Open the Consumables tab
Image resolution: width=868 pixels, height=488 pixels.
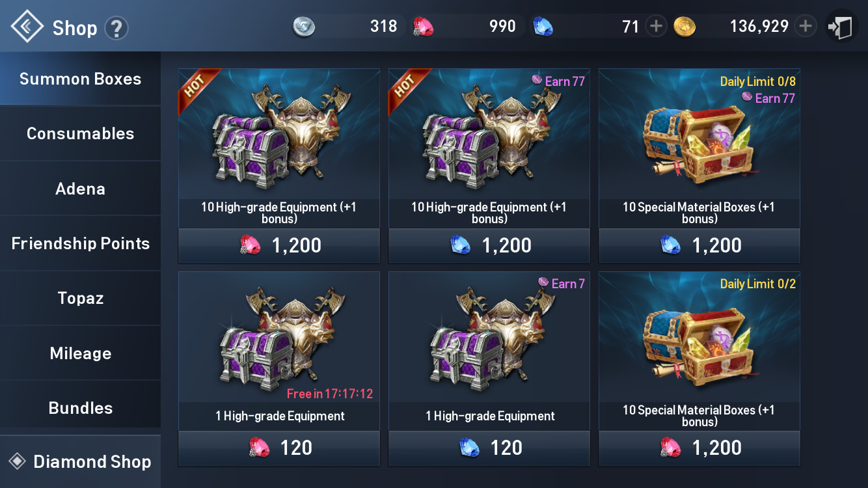click(80, 133)
